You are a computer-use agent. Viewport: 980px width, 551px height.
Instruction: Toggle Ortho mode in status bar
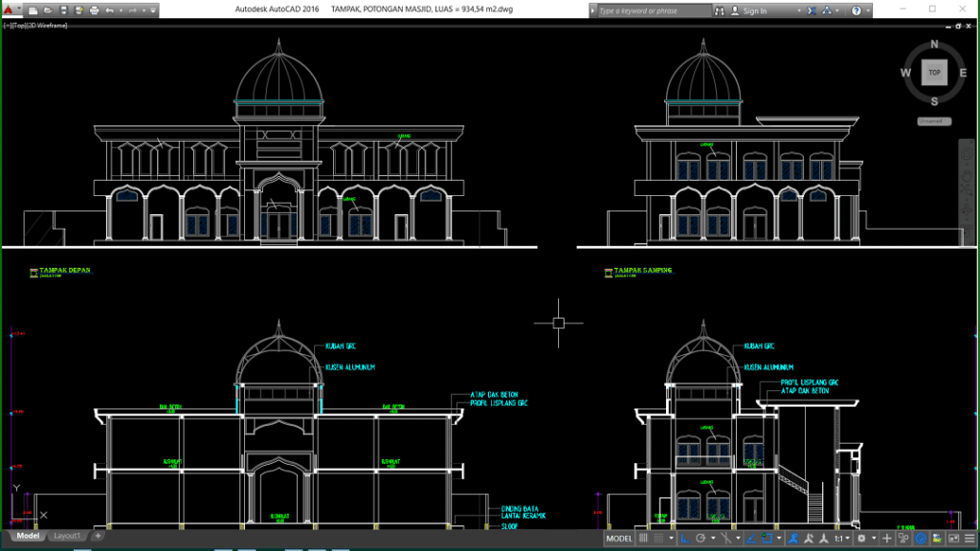686,539
